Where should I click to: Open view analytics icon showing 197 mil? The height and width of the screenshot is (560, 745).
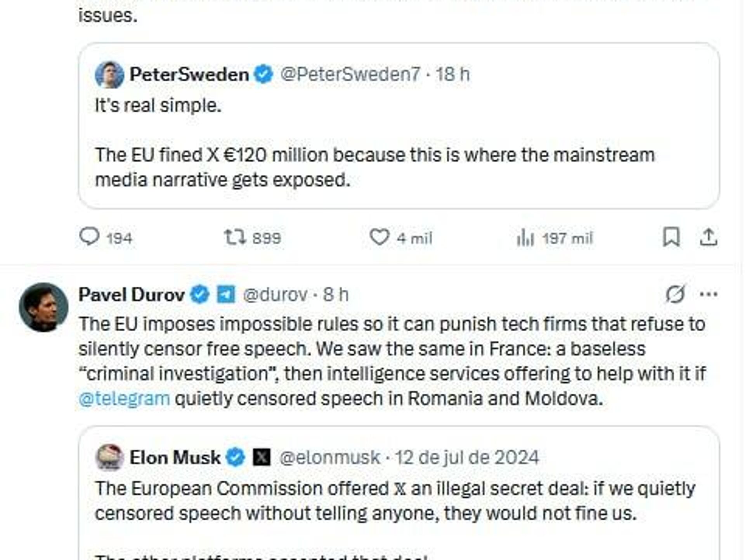pyautogui.click(x=525, y=237)
